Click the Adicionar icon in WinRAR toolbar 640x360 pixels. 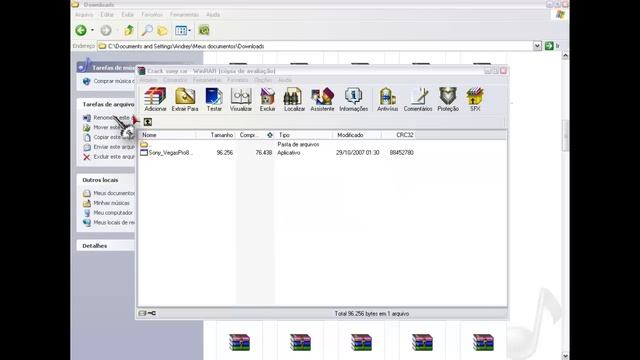pos(155,99)
